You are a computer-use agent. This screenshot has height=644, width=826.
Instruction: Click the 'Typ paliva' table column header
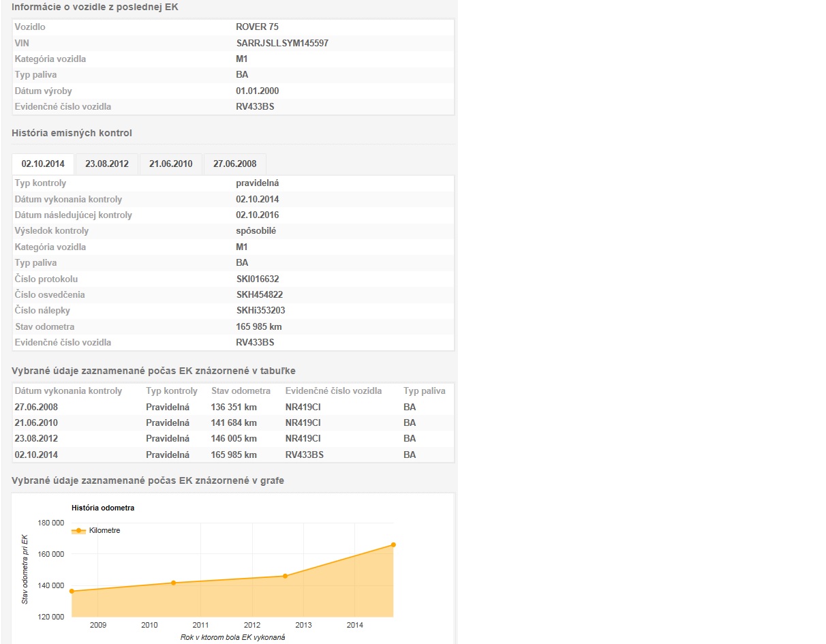pos(424,391)
